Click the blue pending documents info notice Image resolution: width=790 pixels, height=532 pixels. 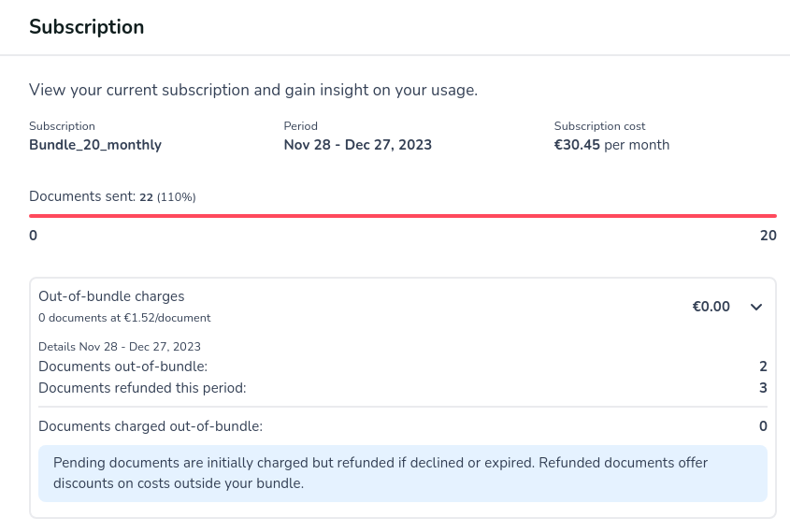(402, 473)
